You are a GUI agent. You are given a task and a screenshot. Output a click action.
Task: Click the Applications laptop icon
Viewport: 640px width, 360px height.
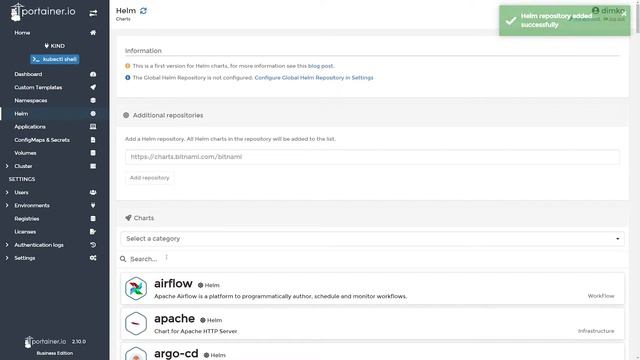coord(93,127)
